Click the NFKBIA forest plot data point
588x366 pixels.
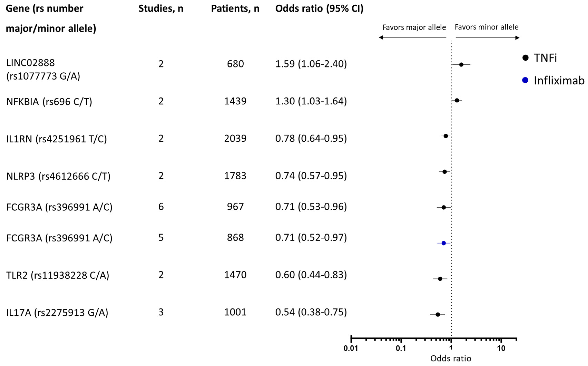pos(457,100)
